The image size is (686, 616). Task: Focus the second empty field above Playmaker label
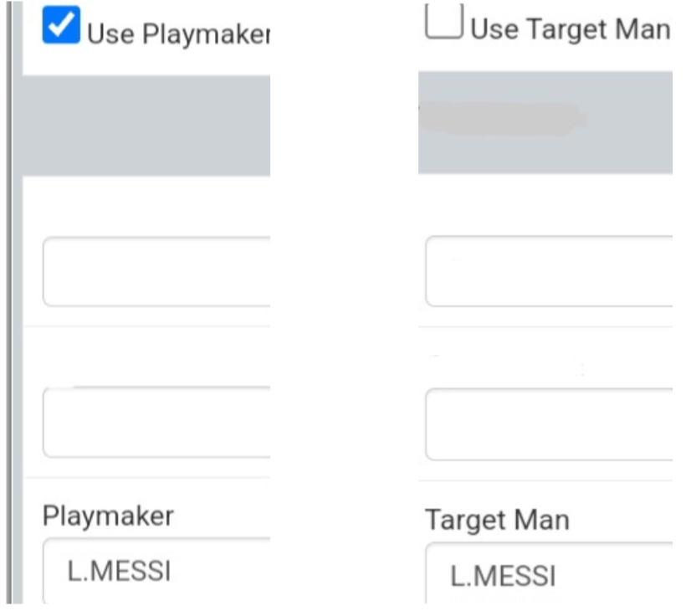point(156,423)
